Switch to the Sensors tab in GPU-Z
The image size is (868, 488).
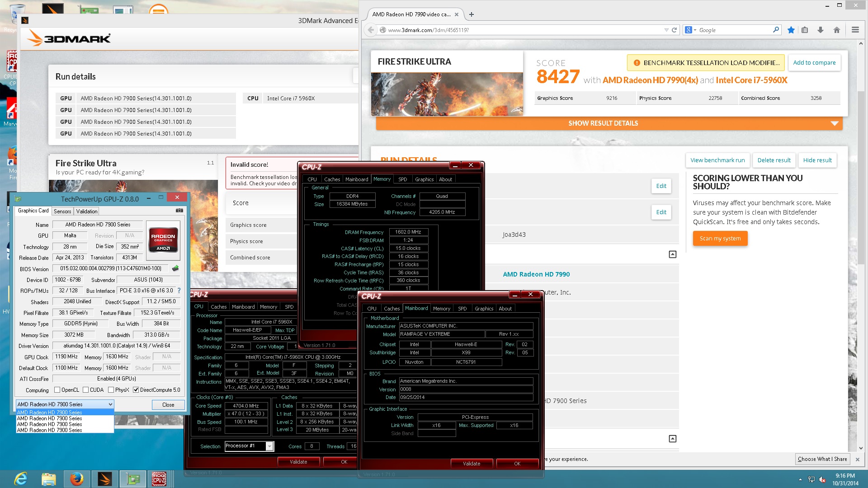62,211
